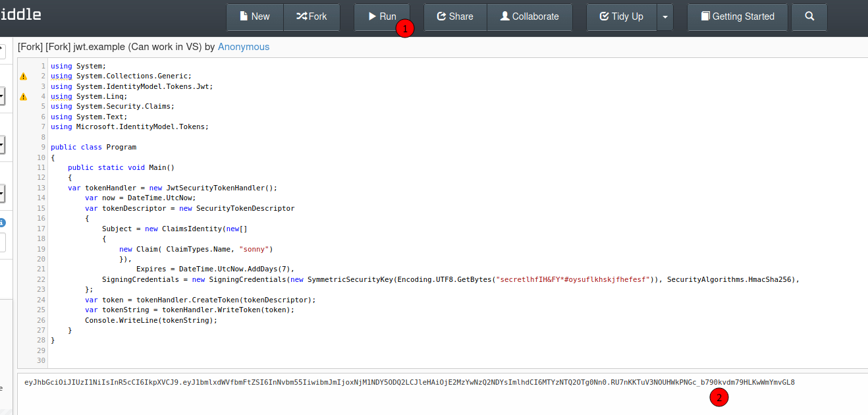The width and height of the screenshot is (868, 415).
Task: Click the SecurityTokenDescriptor declaration line
Action: click(190, 208)
